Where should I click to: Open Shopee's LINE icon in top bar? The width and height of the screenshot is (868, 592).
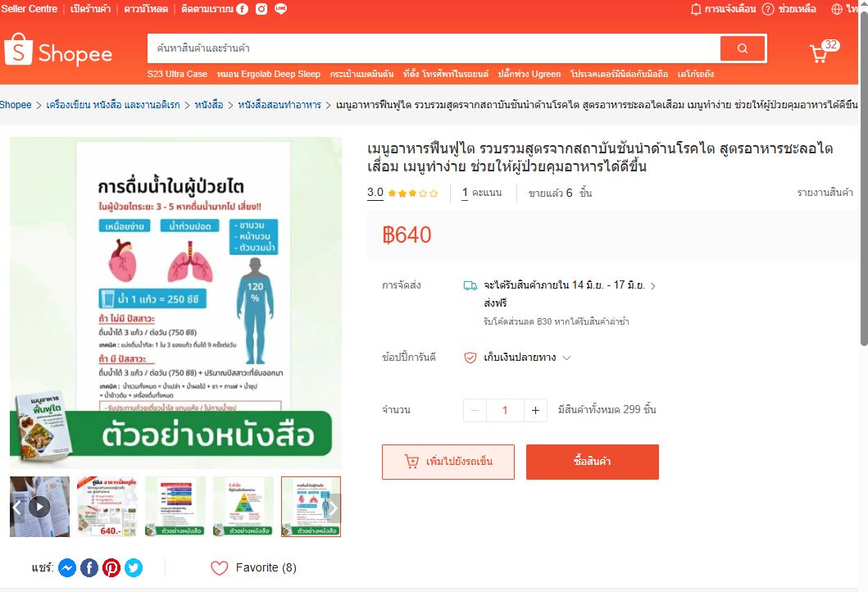click(x=280, y=9)
